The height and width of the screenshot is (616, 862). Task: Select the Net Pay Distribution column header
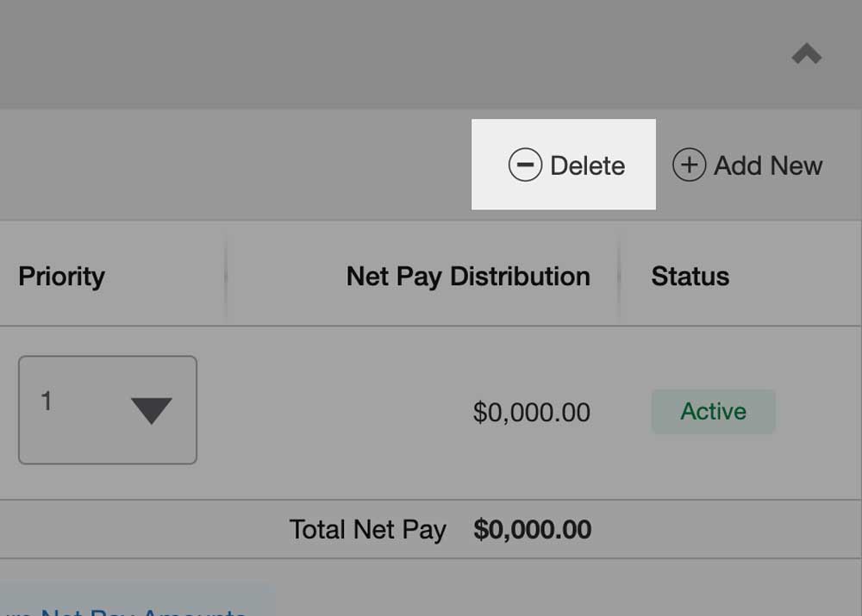(467, 276)
